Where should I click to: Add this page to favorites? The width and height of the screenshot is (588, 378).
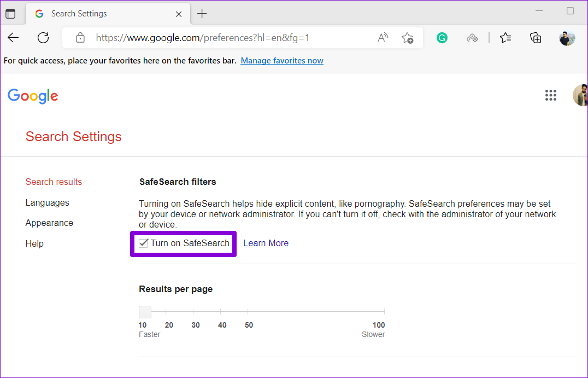pyautogui.click(x=407, y=38)
